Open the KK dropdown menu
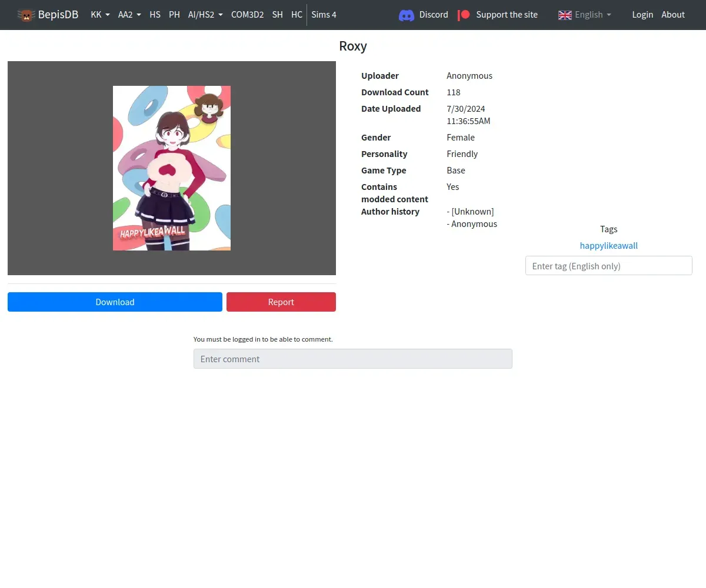The height and width of the screenshot is (588, 706). [100, 15]
